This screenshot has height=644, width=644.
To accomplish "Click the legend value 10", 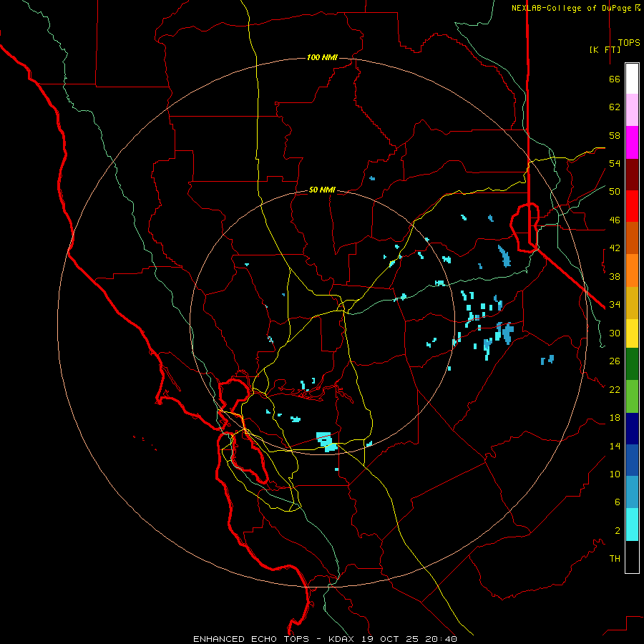I will (615, 474).
